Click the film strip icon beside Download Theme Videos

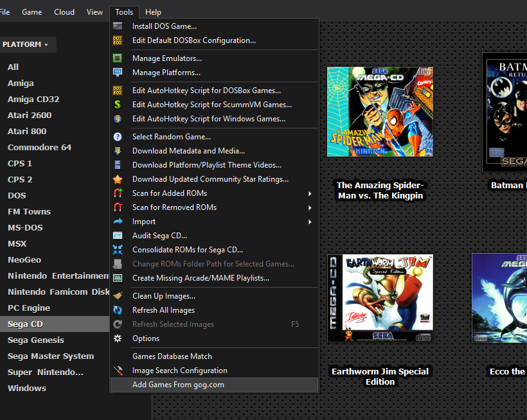click(118, 165)
